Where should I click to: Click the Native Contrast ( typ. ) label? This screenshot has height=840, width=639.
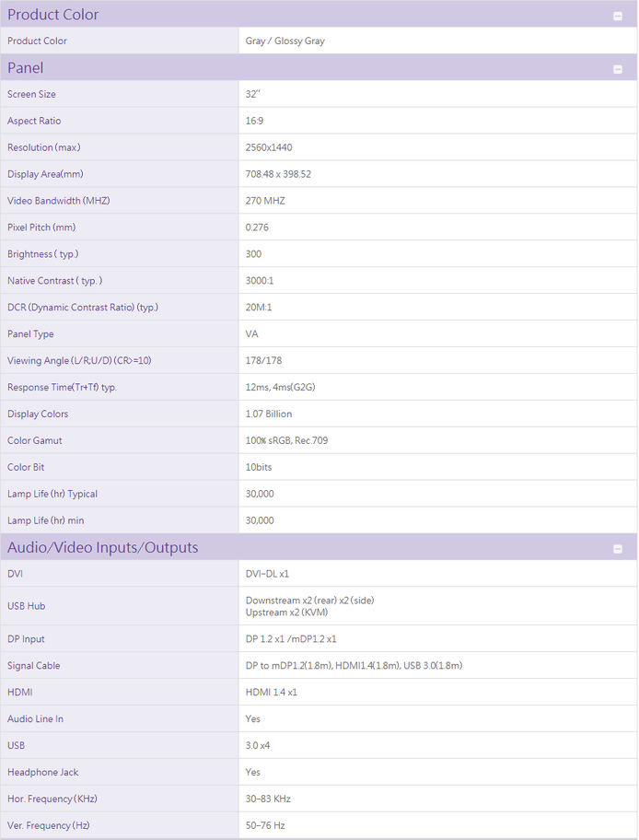click(54, 281)
